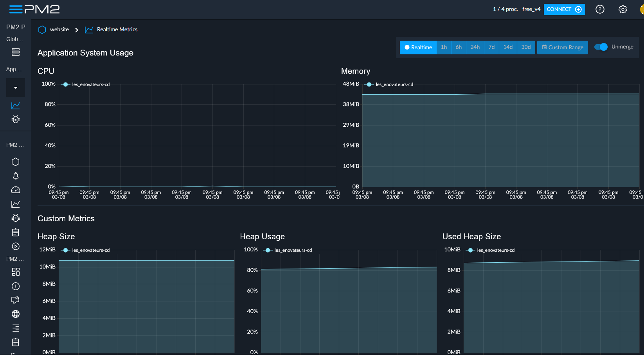Open the help question mark icon
Viewport: 644px width, 355px height.
click(x=600, y=9)
